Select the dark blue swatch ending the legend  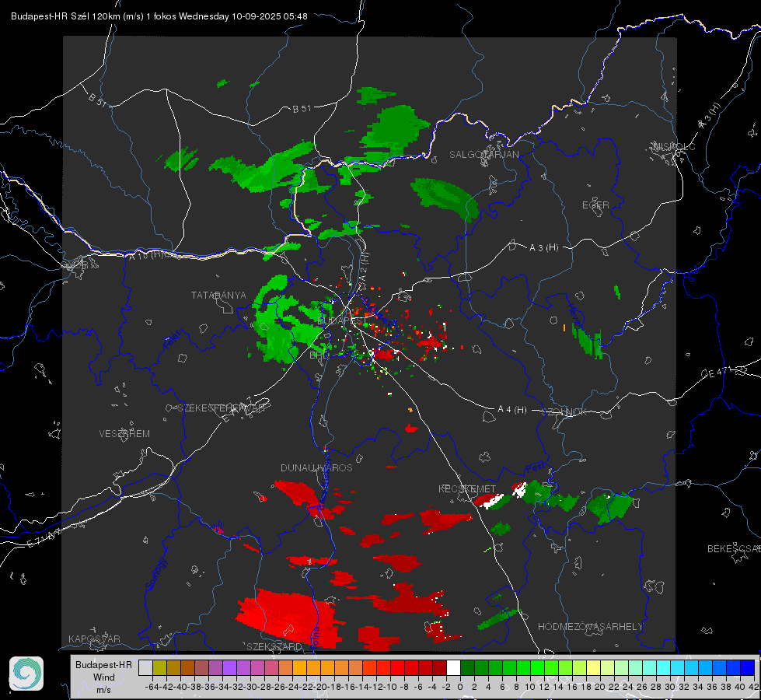pos(747,667)
